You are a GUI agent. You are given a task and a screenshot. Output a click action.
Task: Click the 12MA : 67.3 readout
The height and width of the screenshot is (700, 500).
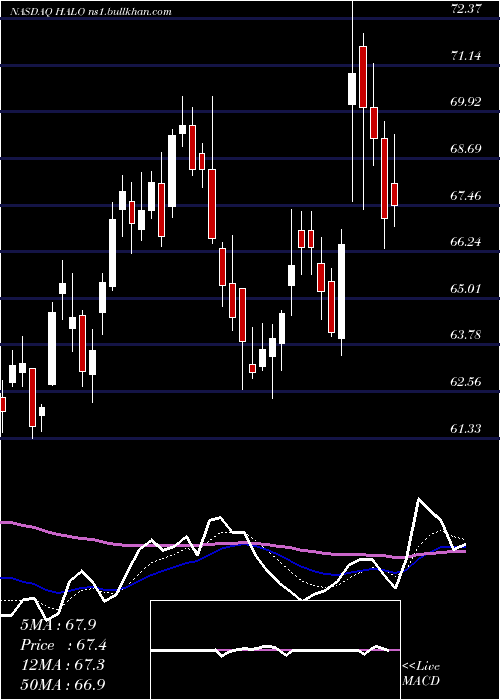click(62, 665)
